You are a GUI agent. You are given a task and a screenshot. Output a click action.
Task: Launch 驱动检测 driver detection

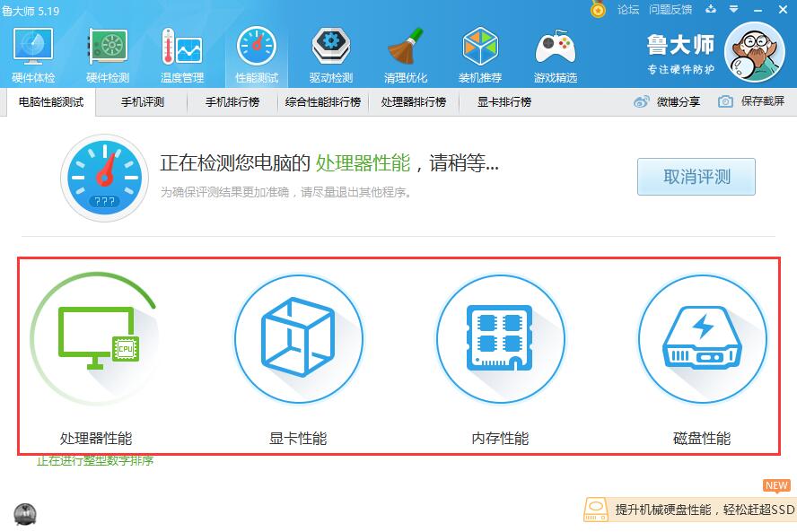(330, 51)
